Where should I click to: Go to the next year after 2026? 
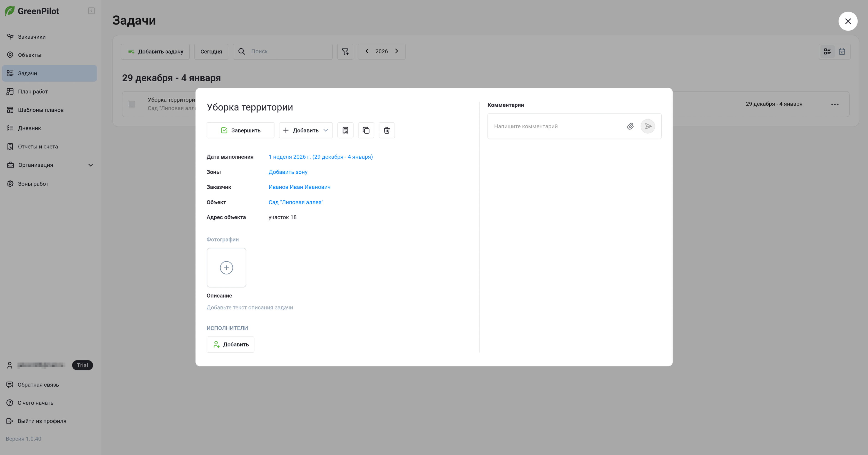(396, 51)
